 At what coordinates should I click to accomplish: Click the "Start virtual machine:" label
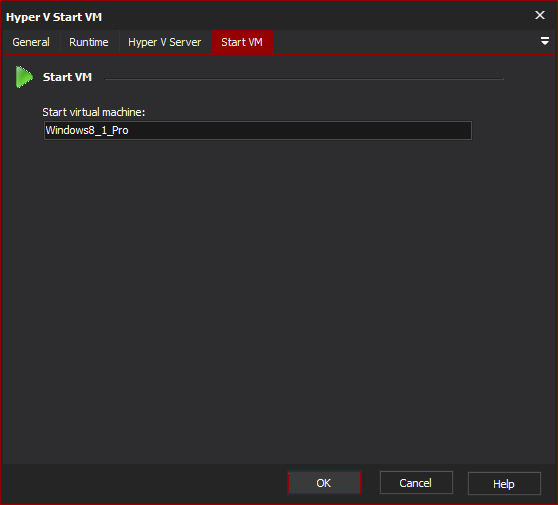click(94, 112)
